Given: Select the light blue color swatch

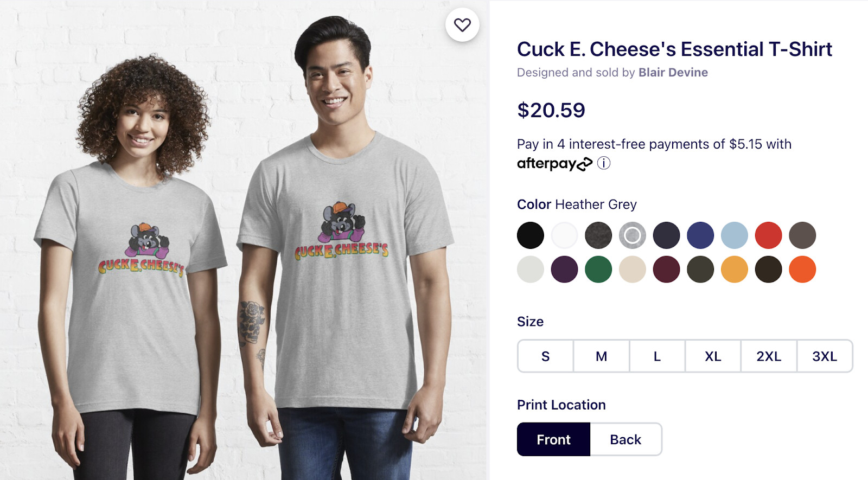Looking at the screenshot, I should (735, 235).
